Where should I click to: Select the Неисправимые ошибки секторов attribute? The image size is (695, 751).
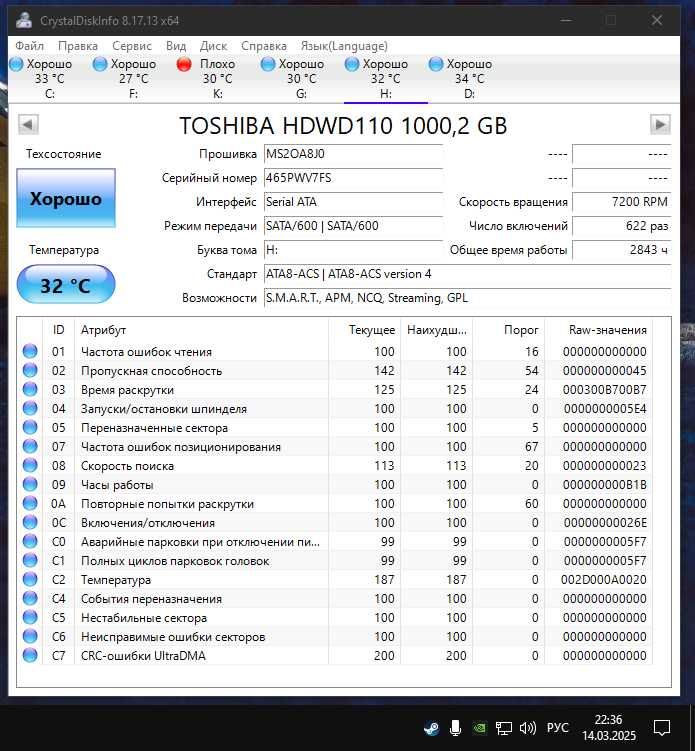point(173,637)
